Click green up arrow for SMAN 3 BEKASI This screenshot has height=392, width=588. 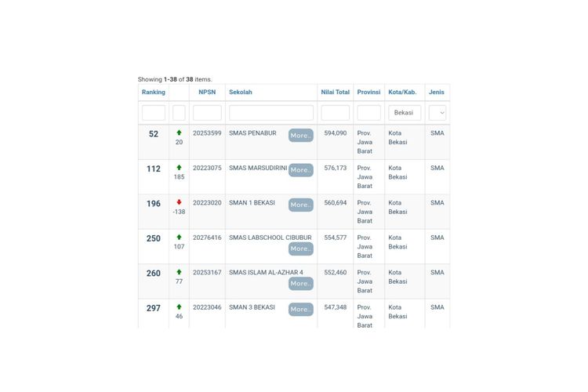[179, 307]
